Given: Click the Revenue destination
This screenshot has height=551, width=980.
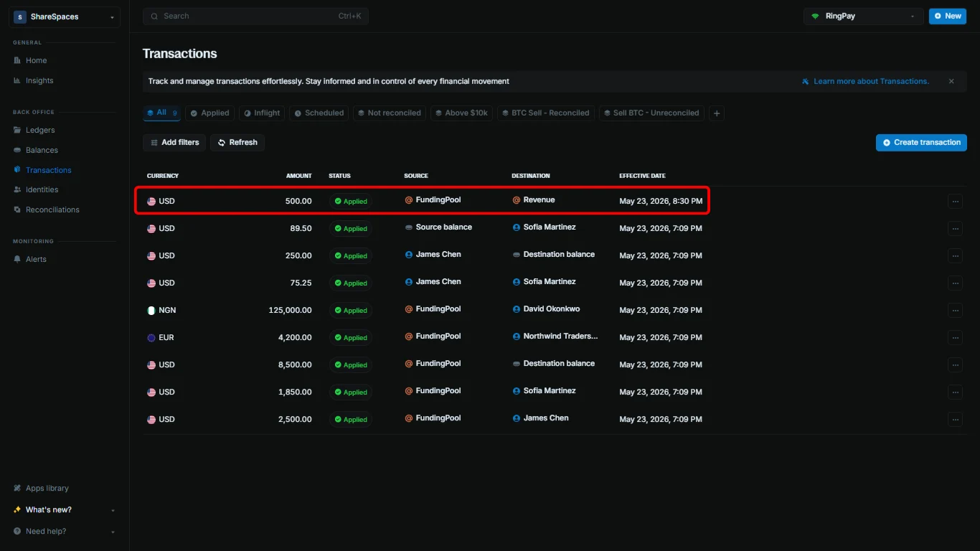Looking at the screenshot, I should tap(534, 199).
